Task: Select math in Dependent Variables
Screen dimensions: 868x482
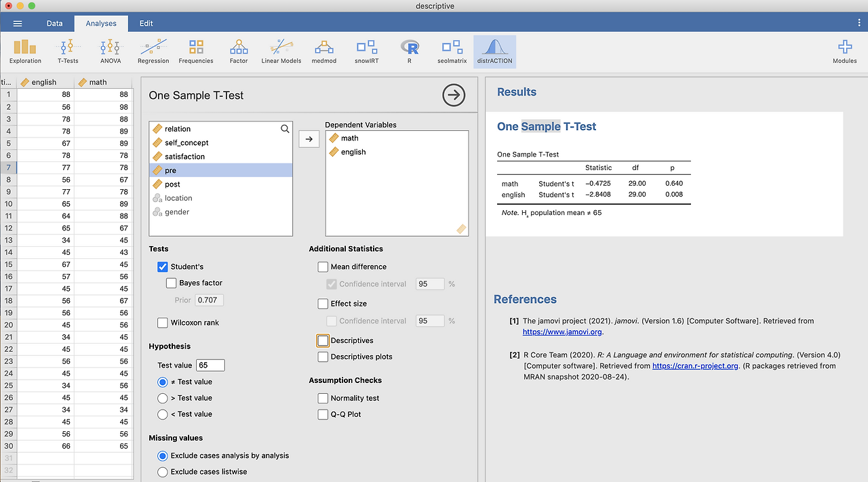Action: tap(397, 138)
